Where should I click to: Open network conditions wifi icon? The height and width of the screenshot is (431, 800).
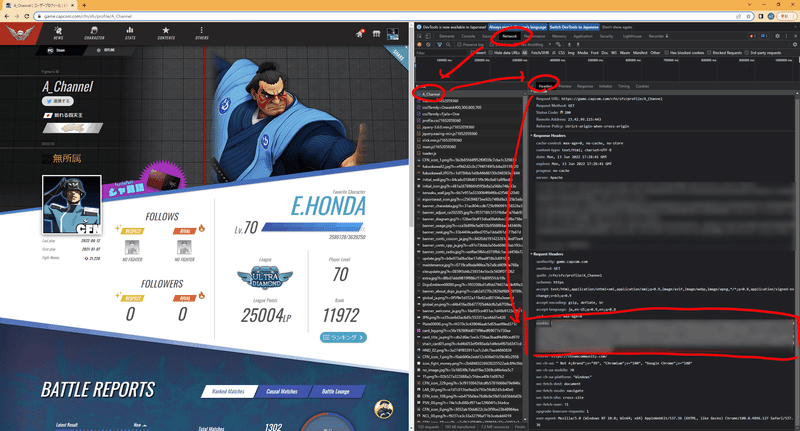(x=559, y=44)
